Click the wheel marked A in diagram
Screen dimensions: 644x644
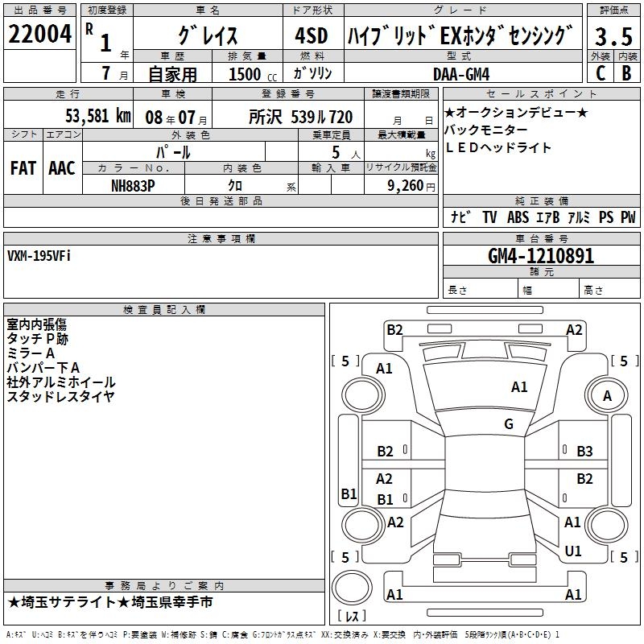coord(607,395)
